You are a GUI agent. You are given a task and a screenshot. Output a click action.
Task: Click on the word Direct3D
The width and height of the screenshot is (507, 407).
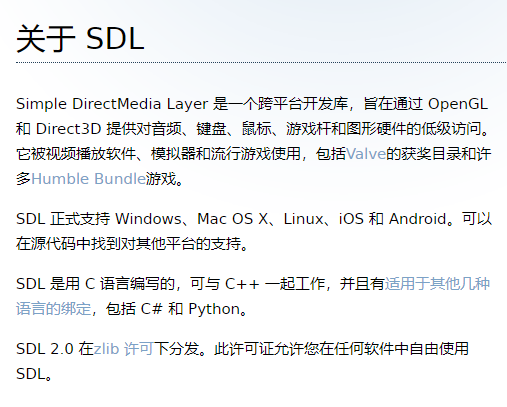pos(68,129)
